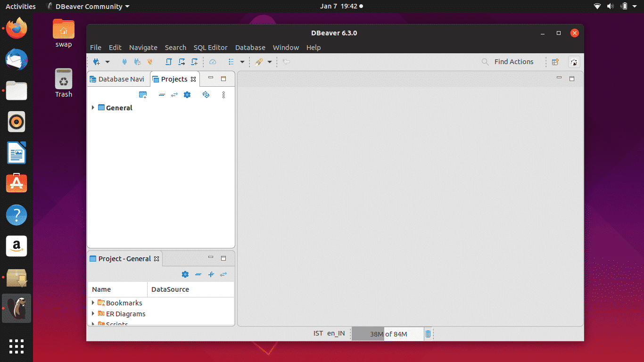Click the gear icon in Projects panel toolbar

point(187,95)
